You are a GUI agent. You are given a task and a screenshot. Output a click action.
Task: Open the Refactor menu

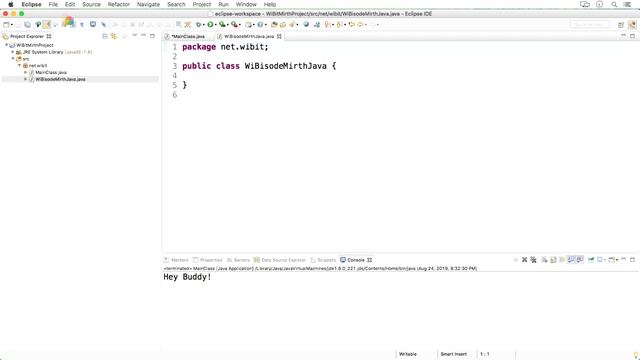[x=118, y=4]
